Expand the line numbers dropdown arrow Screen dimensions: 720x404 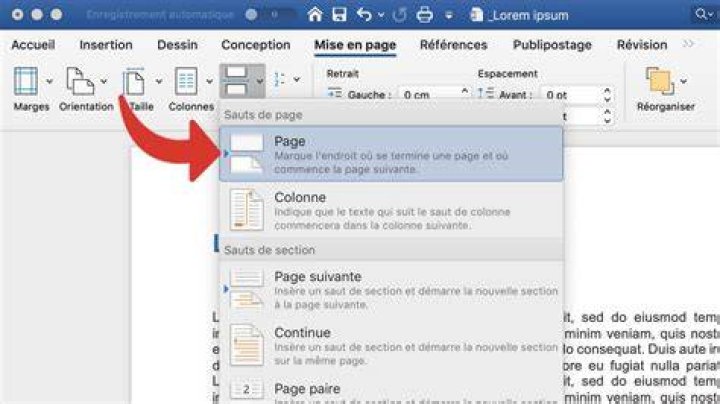coord(297,79)
